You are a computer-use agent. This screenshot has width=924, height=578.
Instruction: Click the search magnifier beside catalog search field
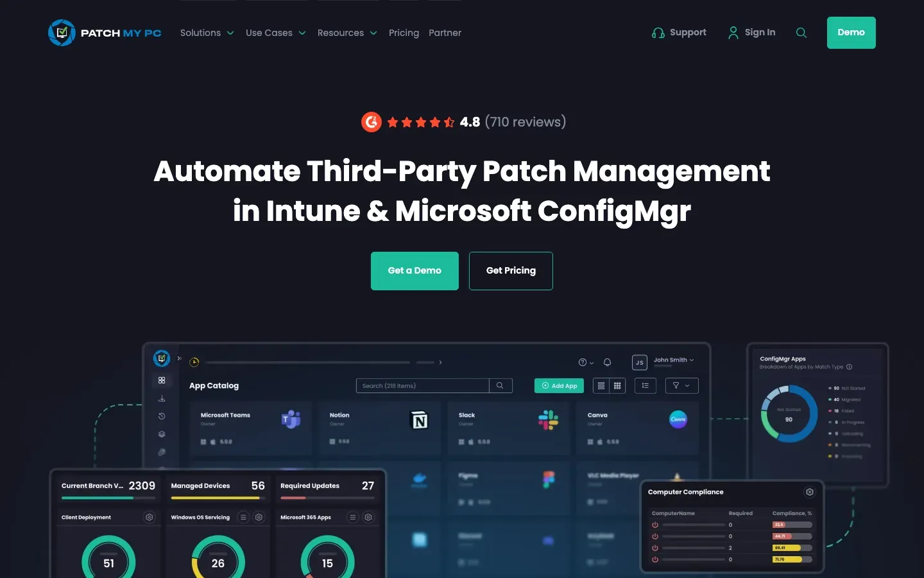500,385
